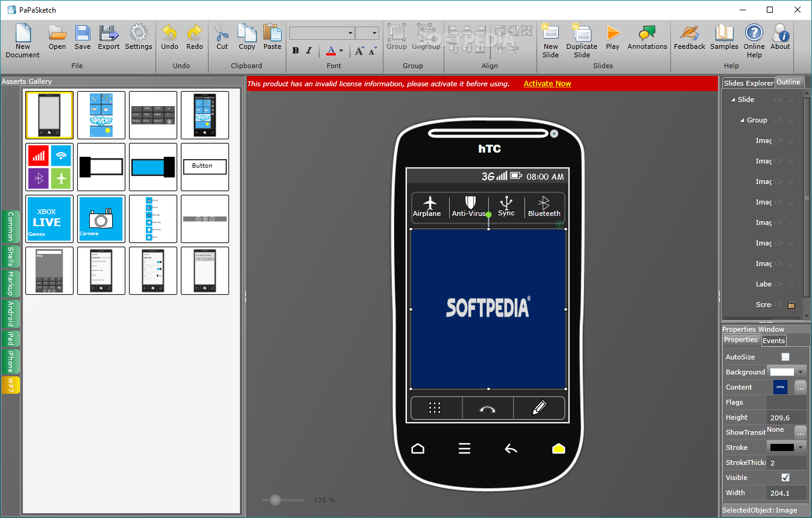Viewport: 812px width, 518px height.
Task: Select the Camera tile thumbnail
Action: tap(101, 218)
